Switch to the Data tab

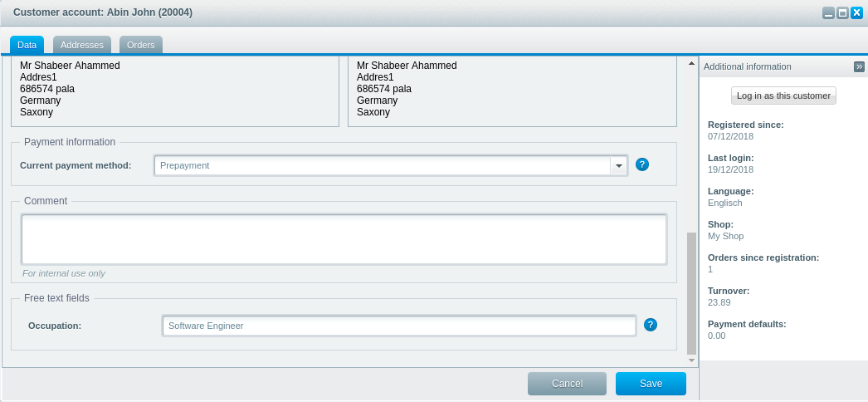(x=27, y=45)
